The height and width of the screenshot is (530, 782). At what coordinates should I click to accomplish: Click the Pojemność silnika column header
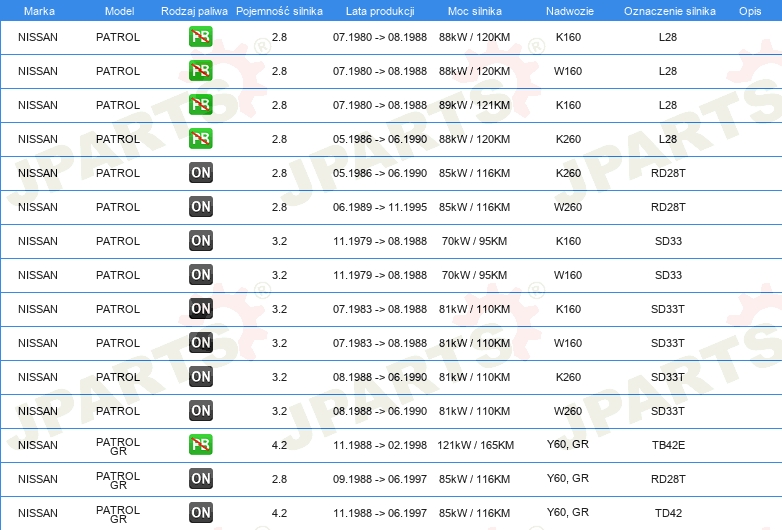279,11
